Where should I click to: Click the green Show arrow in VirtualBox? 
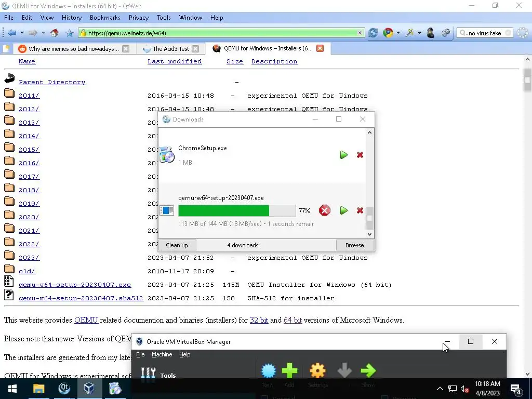[x=368, y=370]
